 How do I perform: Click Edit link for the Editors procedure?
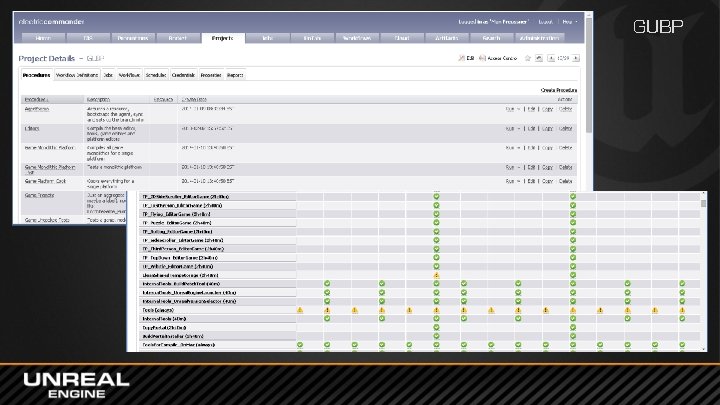click(531, 129)
